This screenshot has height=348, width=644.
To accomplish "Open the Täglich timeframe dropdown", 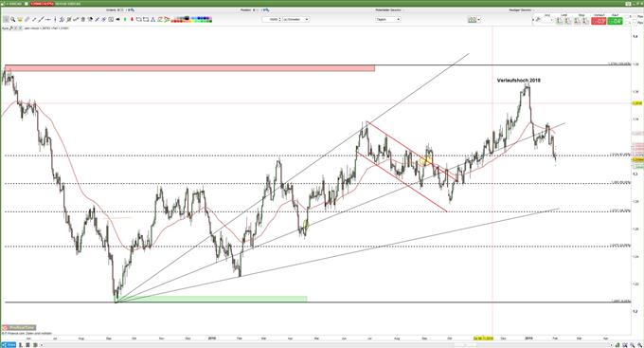I will (x=387, y=19).
